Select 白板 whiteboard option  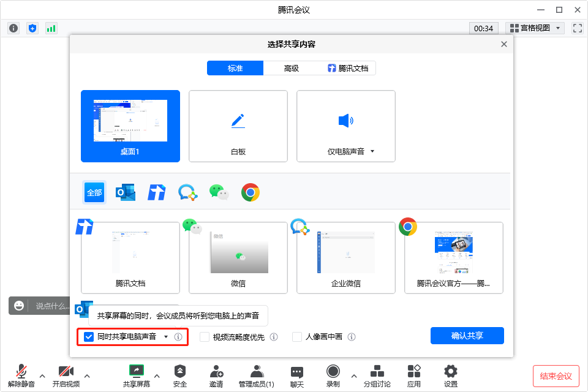238,126
